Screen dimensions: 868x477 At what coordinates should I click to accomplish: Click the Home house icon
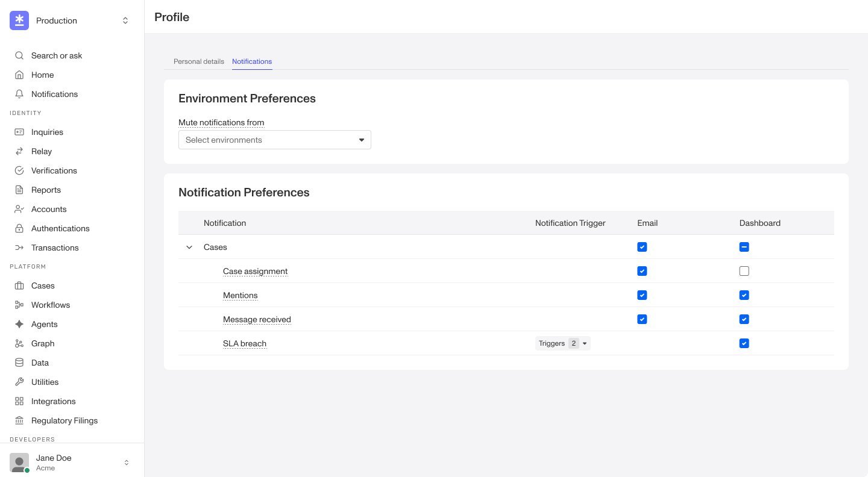19,75
